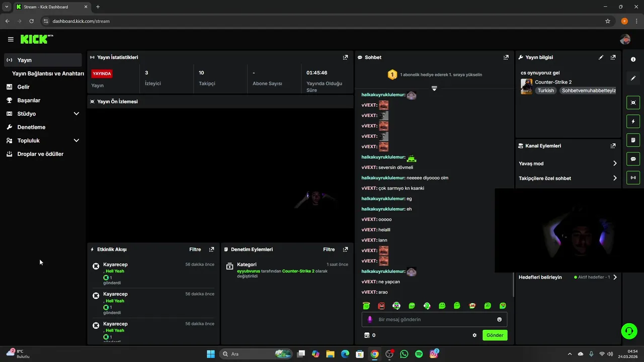Click the Kick logo
The image size is (644, 362).
pos(37,39)
